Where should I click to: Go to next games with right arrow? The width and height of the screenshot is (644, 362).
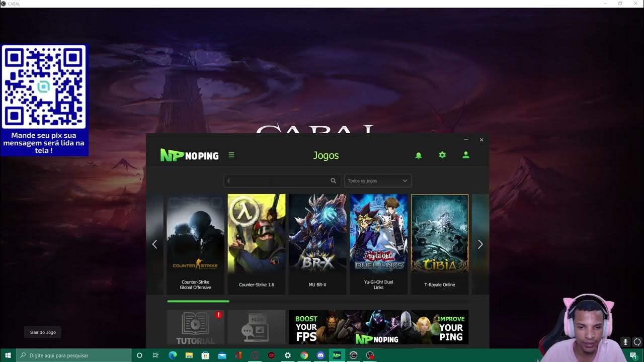pyautogui.click(x=480, y=244)
